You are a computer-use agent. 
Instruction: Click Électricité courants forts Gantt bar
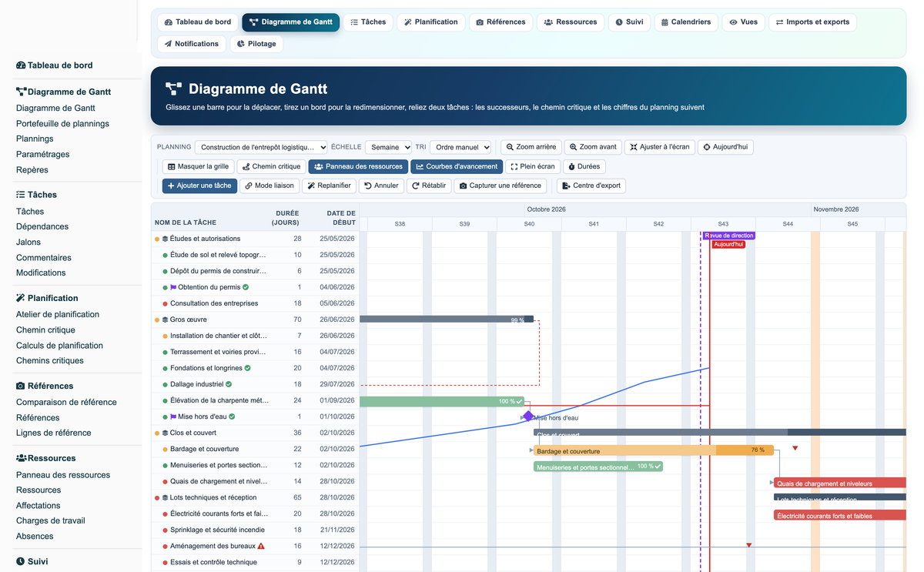pos(841,516)
